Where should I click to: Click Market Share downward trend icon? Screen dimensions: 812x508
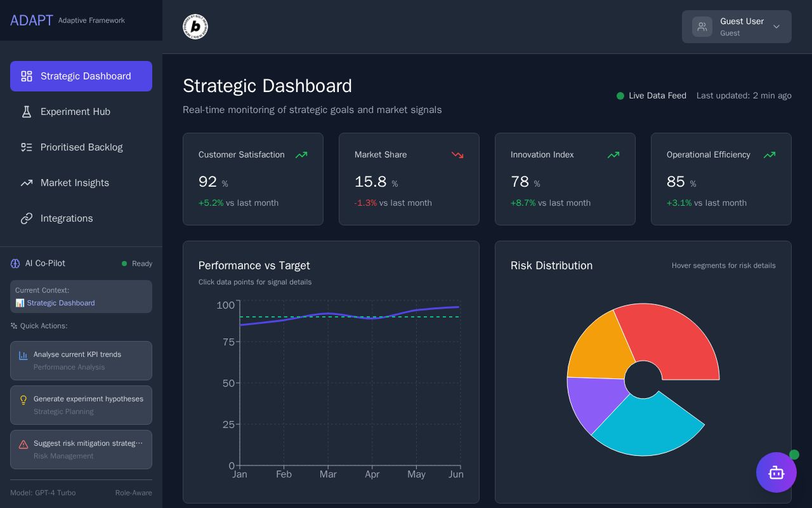pos(457,155)
